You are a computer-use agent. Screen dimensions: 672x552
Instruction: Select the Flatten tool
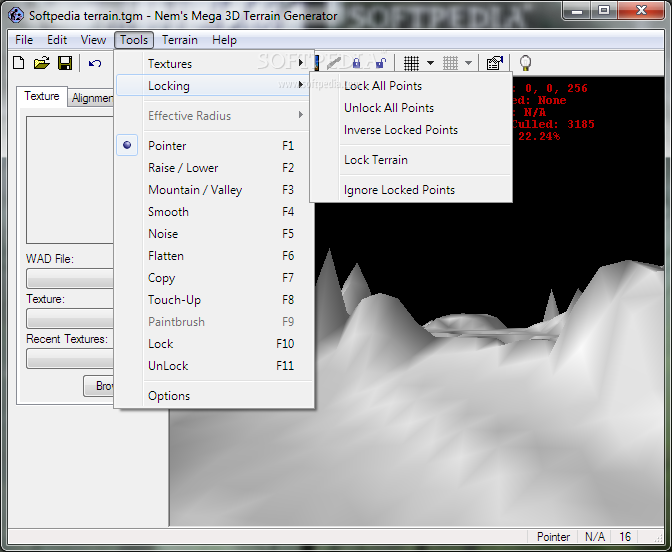pyautogui.click(x=215, y=256)
